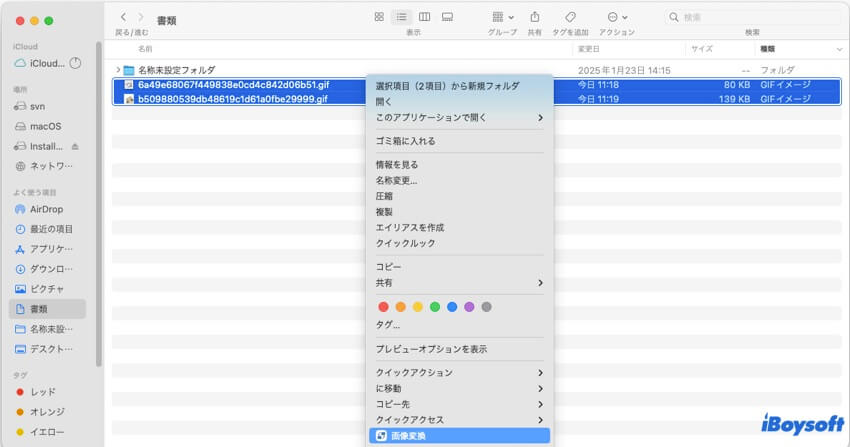Switch to icon view in toolbar

[379, 17]
